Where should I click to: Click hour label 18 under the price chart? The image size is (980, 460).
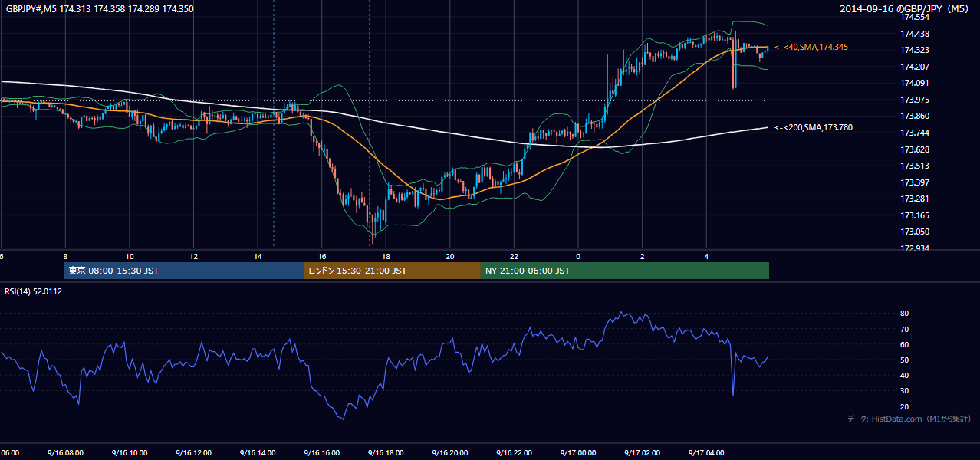tap(386, 257)
